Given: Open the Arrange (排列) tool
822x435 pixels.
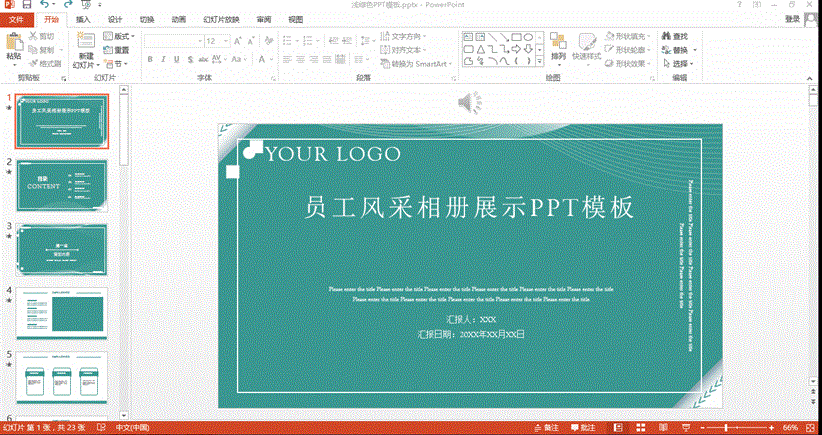Looking at the screenshot, I should 558,42.
